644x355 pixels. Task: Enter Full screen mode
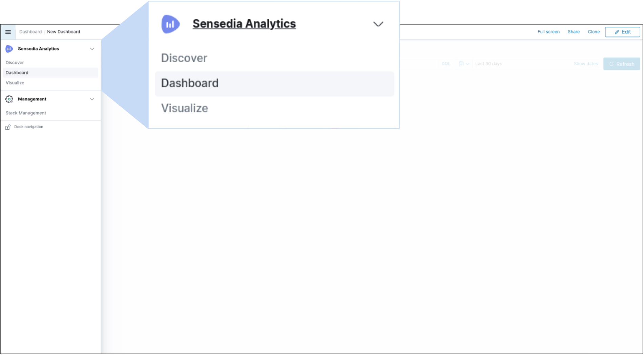548,32
